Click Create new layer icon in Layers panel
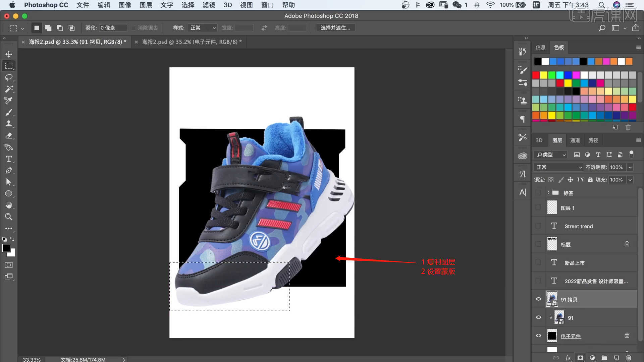Screen dimensions: 644x362 [616, 358]
